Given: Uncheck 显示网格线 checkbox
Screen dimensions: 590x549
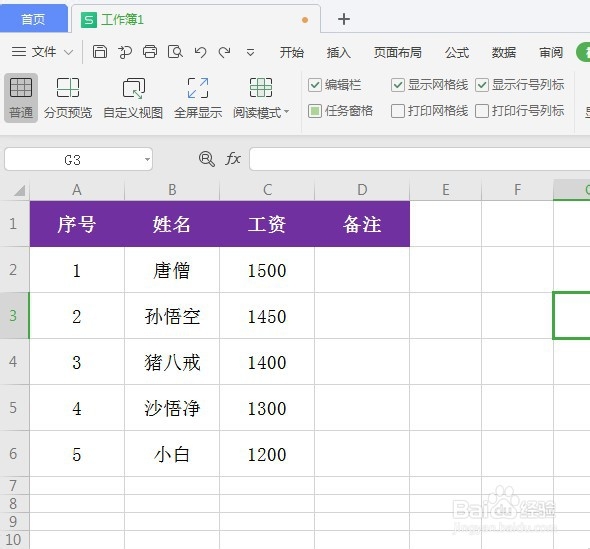Looking at the screenshot, I should (398, 85).
